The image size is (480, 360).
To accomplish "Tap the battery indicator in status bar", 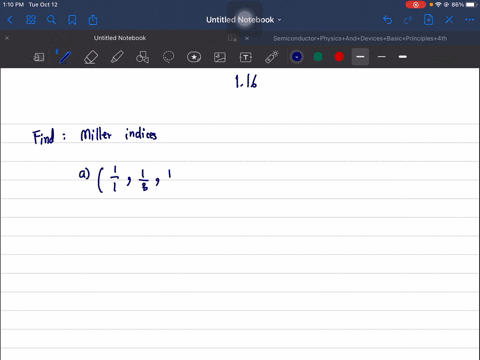I will 471,5.
